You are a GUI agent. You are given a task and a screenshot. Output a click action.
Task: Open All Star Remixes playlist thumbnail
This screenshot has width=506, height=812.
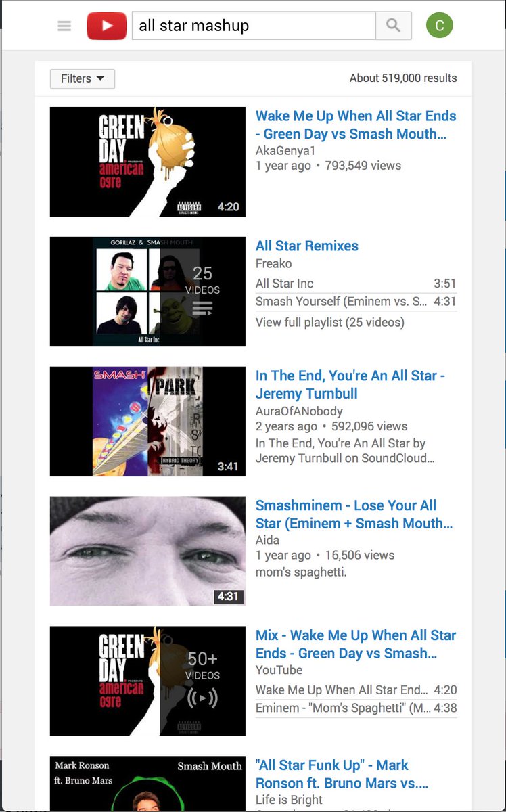point(147,292)
